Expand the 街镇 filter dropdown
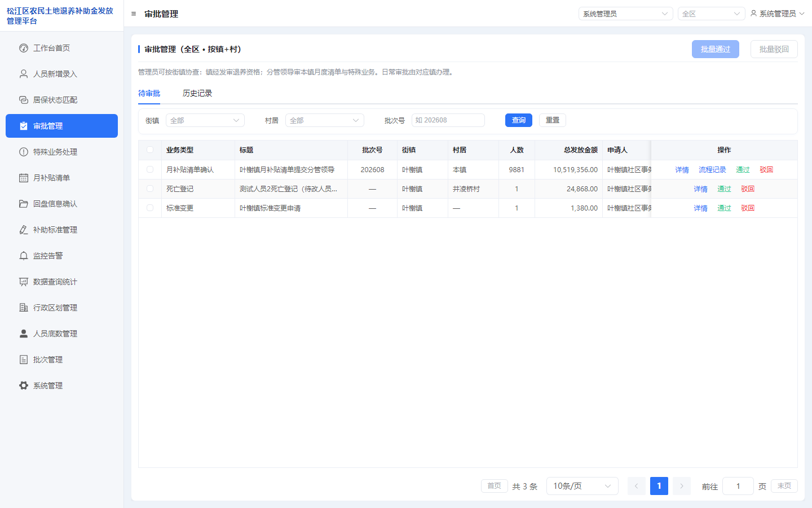812x508 pixels. 205,120
